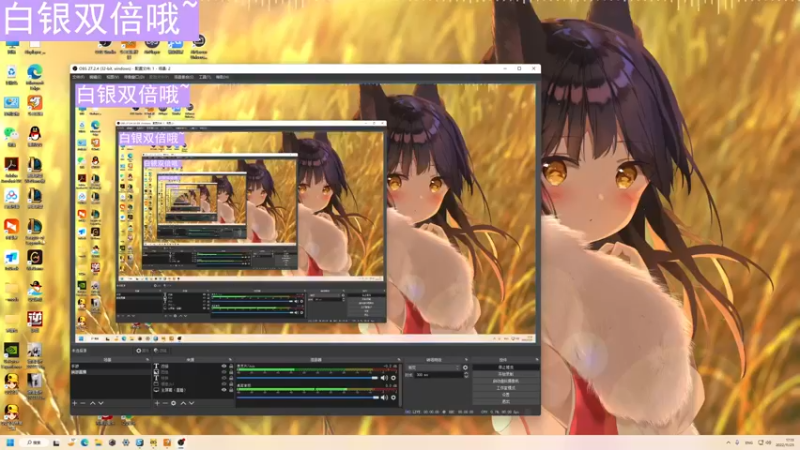
Task: Remove the selected scene with the minus icon
Action: click(x=83, y=403)
